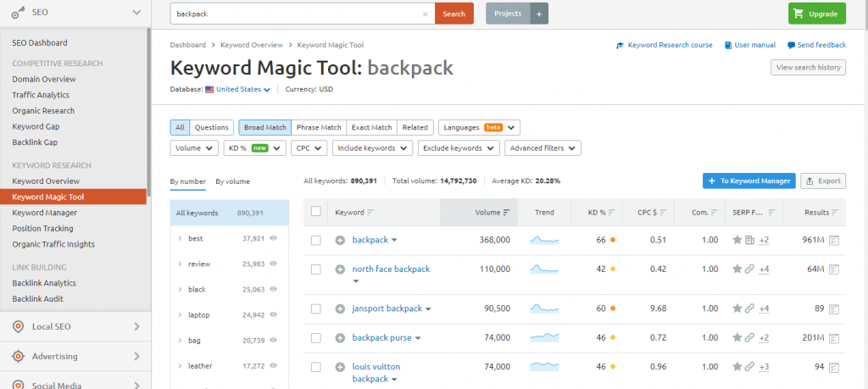Add louis vuitton backpack with its plus icon
Screen dimensions: 868x389
tap(341, 367)
